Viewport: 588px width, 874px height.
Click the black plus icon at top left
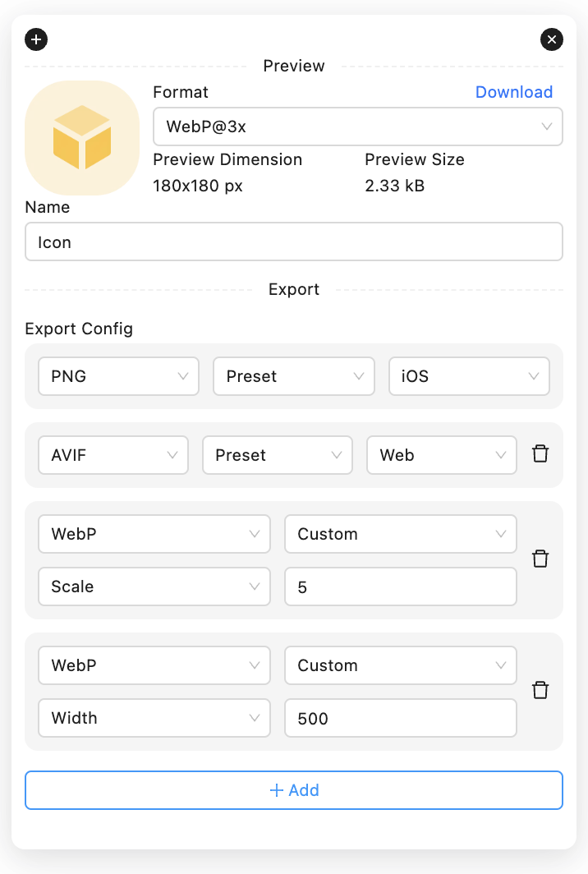36,39
